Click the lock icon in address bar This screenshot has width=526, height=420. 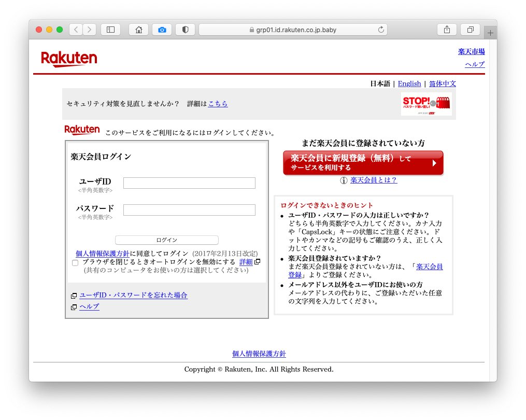pyautogui.click(x=251, y=30)
